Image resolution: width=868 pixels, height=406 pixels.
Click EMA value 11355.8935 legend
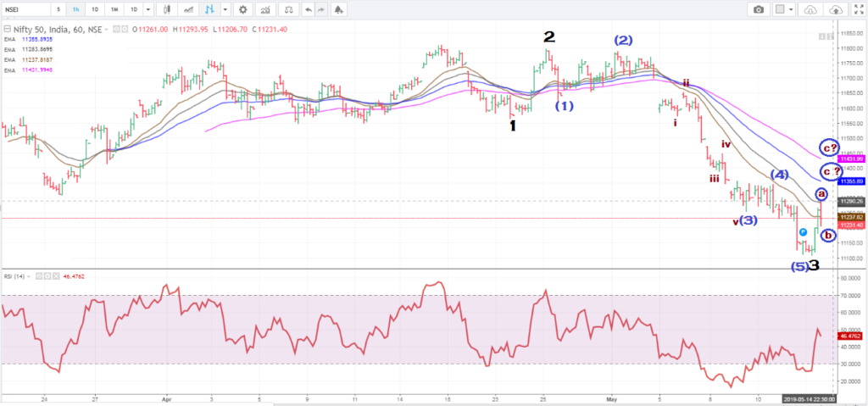[x=38, y=40]
